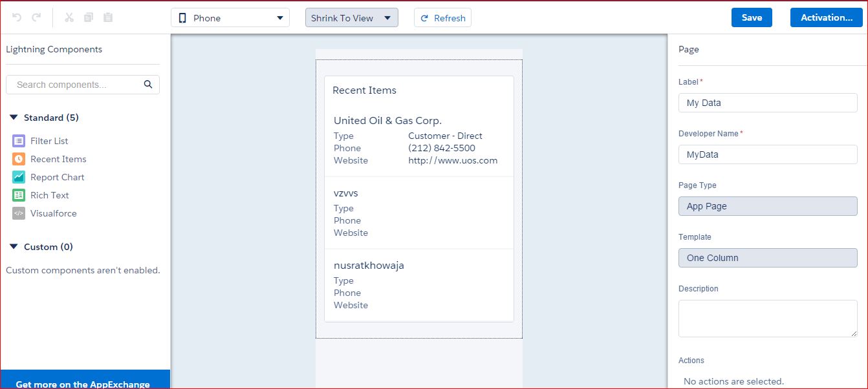This screenshot has width=868, height=389.
Task: Click the (212) 842-5500 phone value
Action: coord(442,148)
